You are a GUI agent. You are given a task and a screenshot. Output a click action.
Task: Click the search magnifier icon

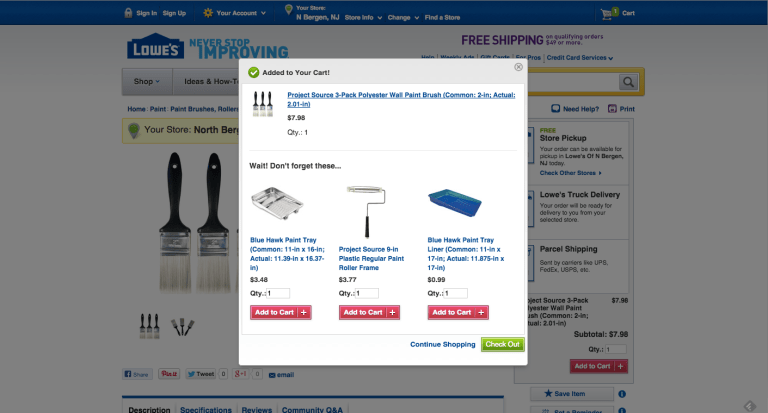[628, 82]
